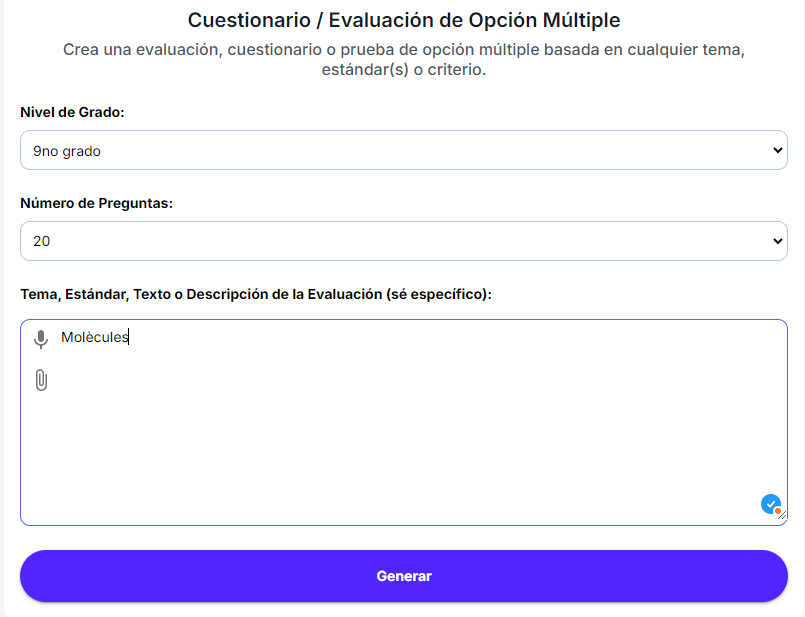Viewport: 805px width, 617px height.
Task: Click the Generar button to create the quiz
Action: 403,575
